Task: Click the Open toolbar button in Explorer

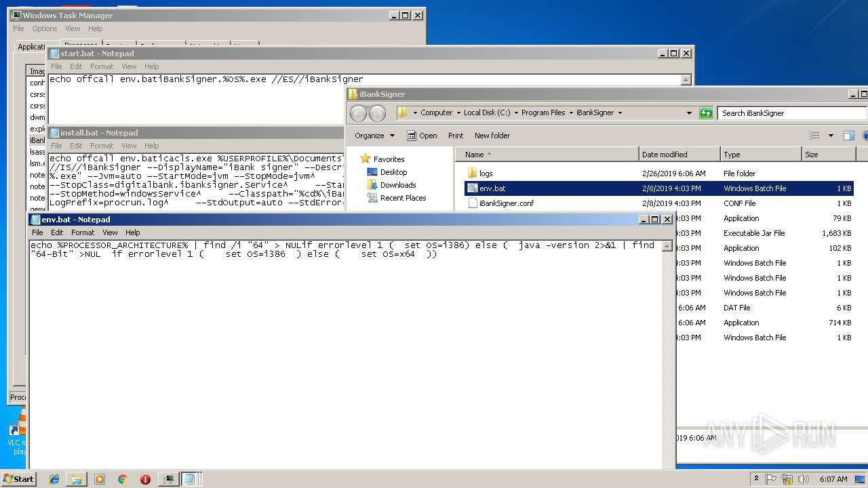Action: 422,136
